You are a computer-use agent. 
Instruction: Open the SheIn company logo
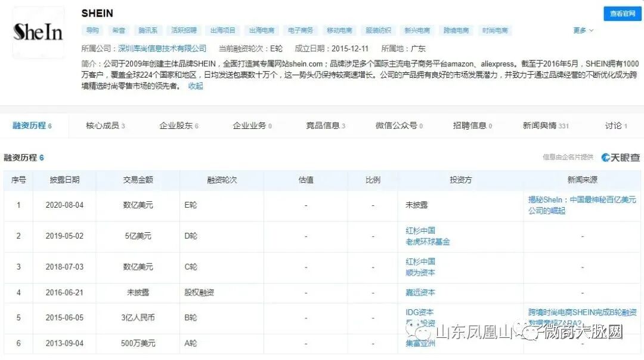coord(38,32)
